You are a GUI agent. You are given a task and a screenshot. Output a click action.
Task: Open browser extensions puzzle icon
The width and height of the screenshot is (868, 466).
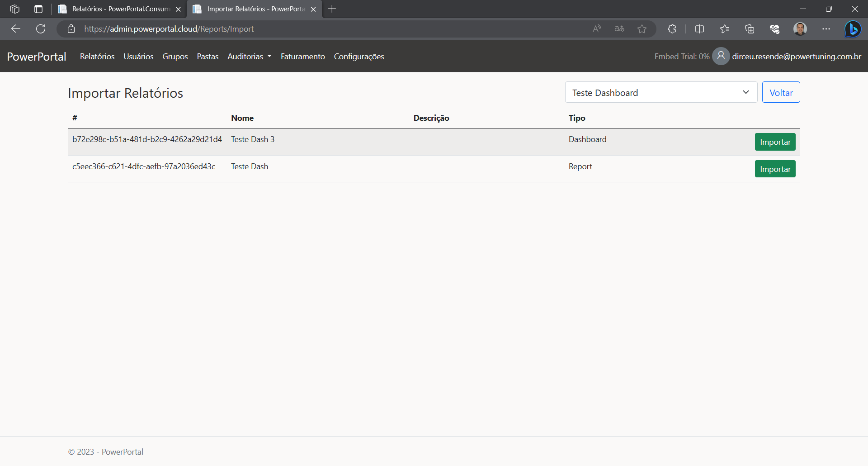click(x=672, y=29)
